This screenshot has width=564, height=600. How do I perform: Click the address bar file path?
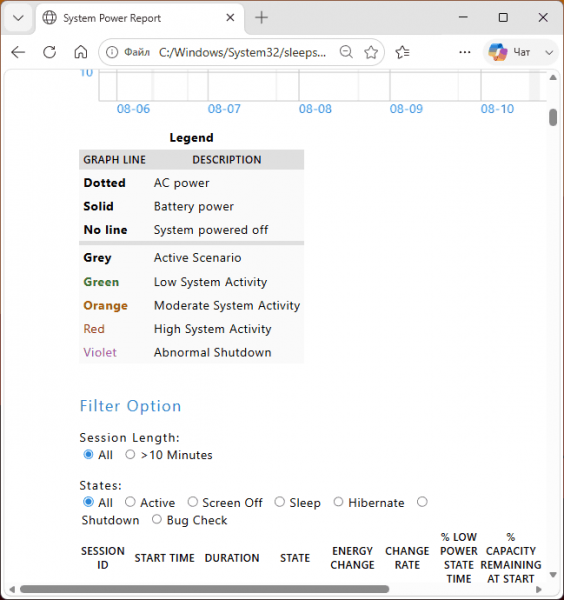(242, 52)
